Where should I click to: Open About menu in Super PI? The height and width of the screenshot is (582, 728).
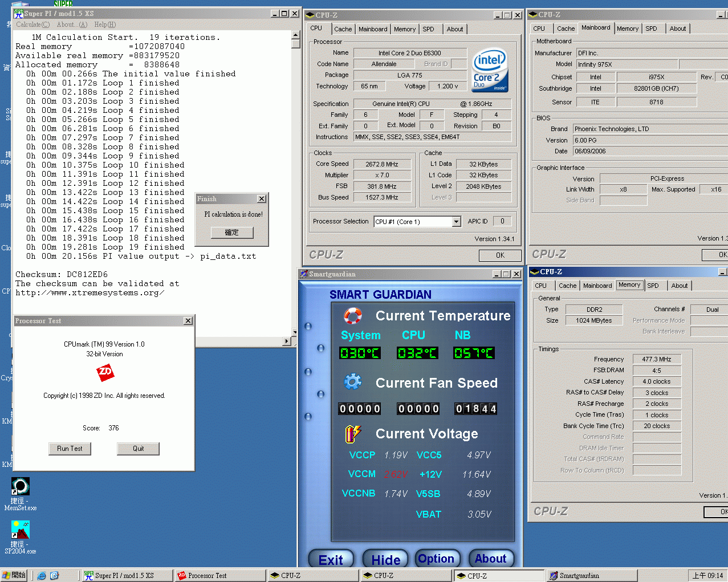point(72,25)
